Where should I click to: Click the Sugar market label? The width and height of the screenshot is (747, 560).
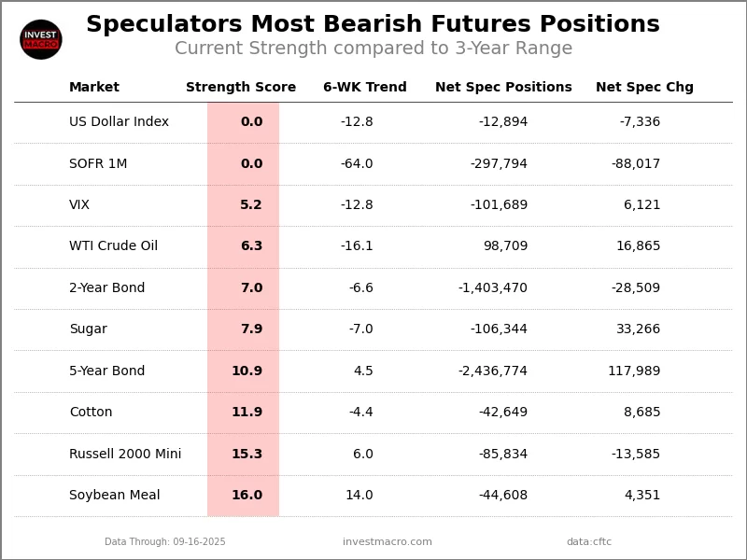pyautogui.click(x=88, y=329)
